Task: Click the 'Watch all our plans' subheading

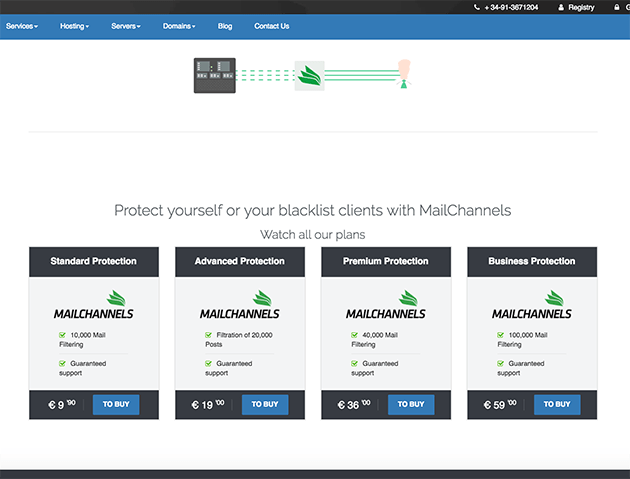Action: (x=313, y=235)
